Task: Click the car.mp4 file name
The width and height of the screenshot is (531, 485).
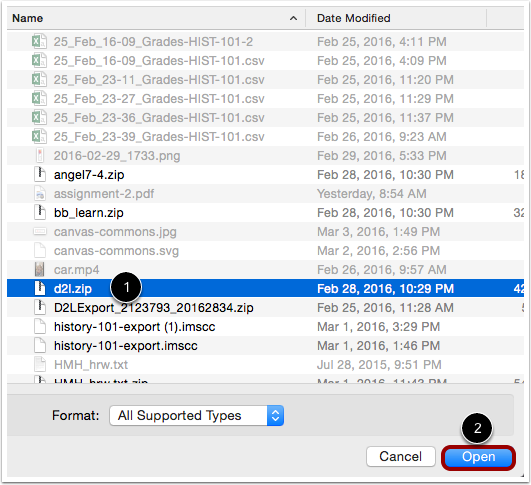Action: click(77, 270)
